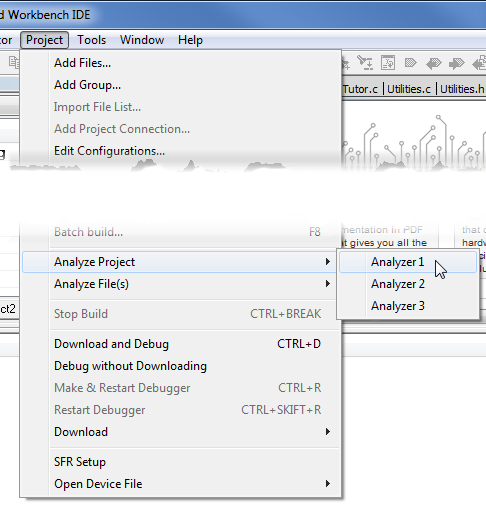The width and height of the screenshot is (486, 508).
Task: Select Import File List... entry
Action: coord(180,107)
